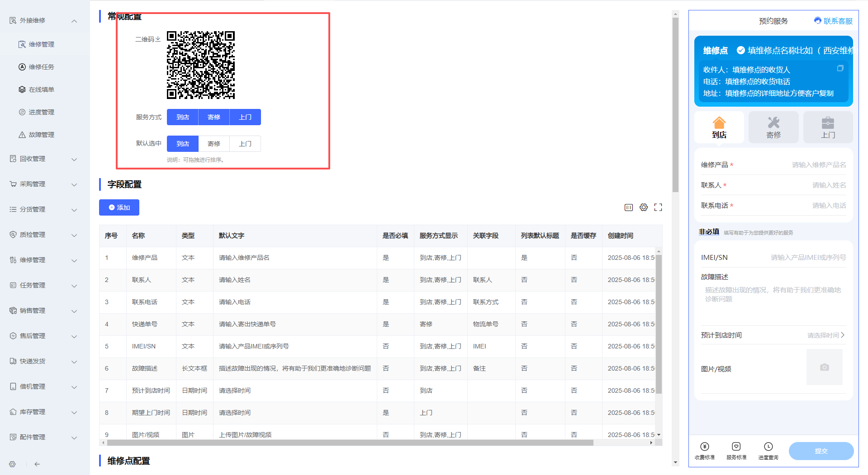Click the column density icon above table
This screenshot has width=868, height=475.
point(629,207)
